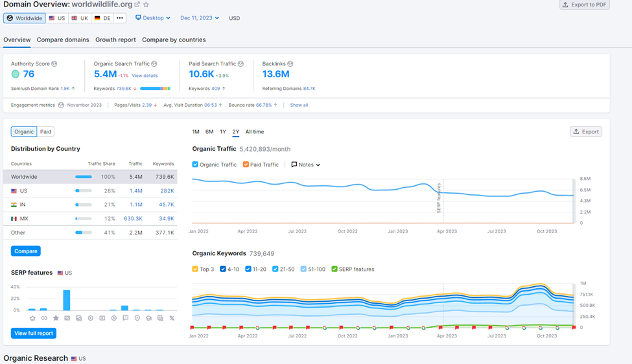Image resolution: width=632 pixels, height=364 pixels.
Task: Toggle the Paid Traffic checkbox
Action: click(246, 165)
